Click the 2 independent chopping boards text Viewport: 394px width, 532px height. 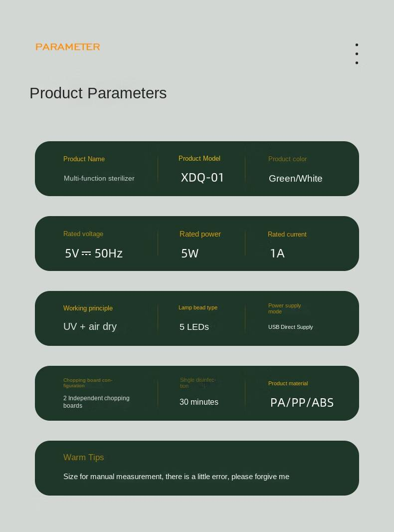(x=96, y=402)
